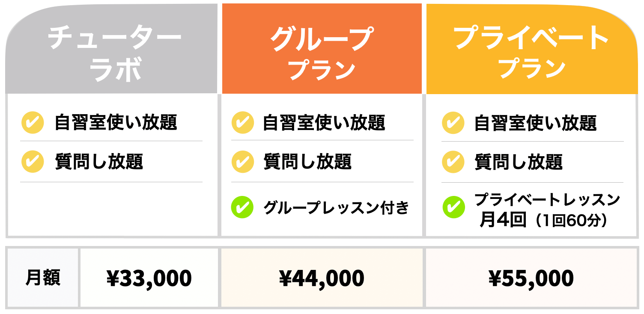
Task: Choose the ¥33,000 monthly price cell
Action: 149,278
